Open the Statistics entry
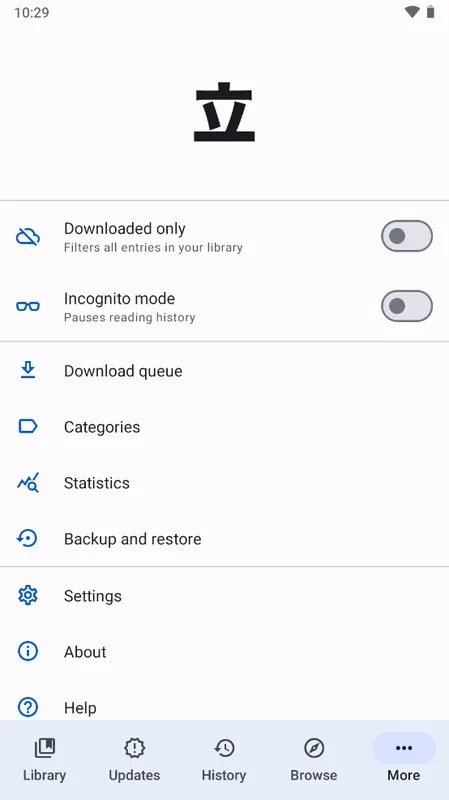This screenshot has width=449, height=800. pyautogui.click(x=224, y=483)
